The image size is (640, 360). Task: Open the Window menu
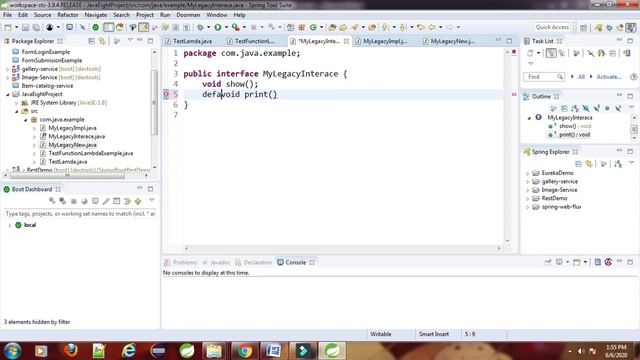click(217, 15)
